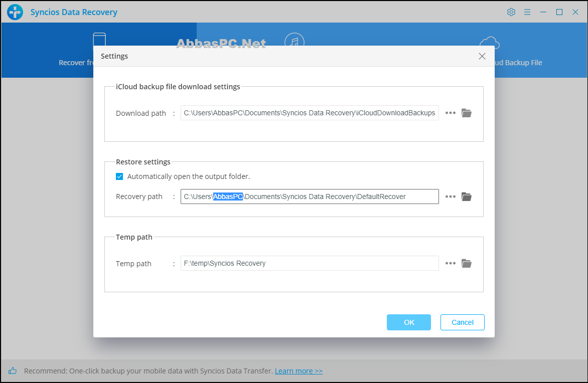
Task: Click iCloud backup file download settings heading
Action: pyautogui.click(x=178, y=87)
